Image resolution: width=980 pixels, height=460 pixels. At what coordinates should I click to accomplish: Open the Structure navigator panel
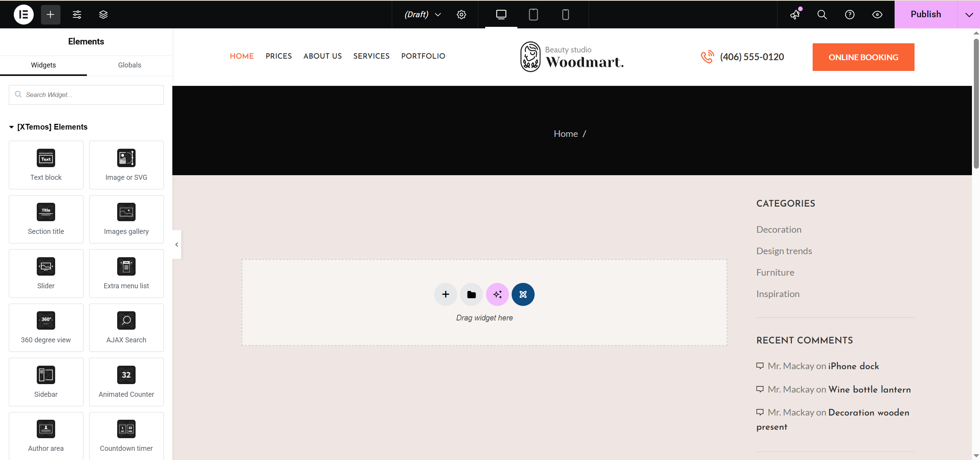(103, 15)
